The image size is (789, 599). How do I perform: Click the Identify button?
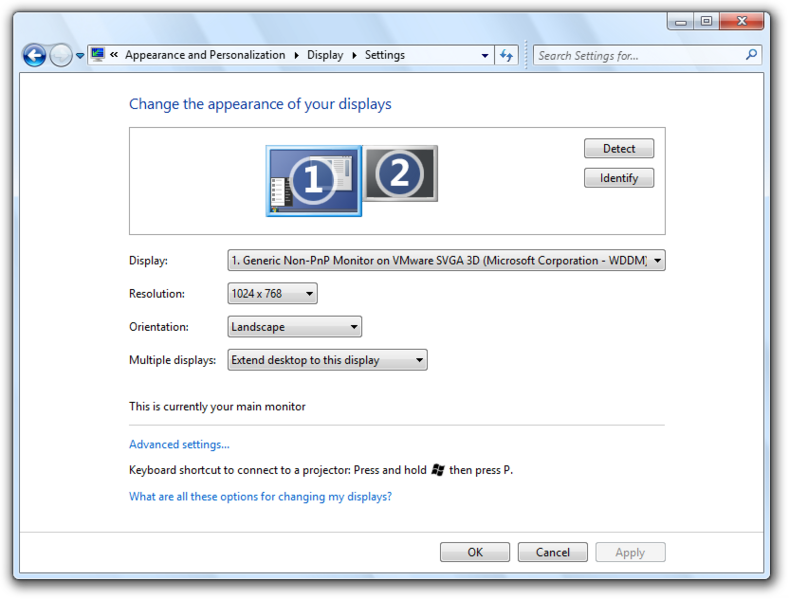click(619, 178)
